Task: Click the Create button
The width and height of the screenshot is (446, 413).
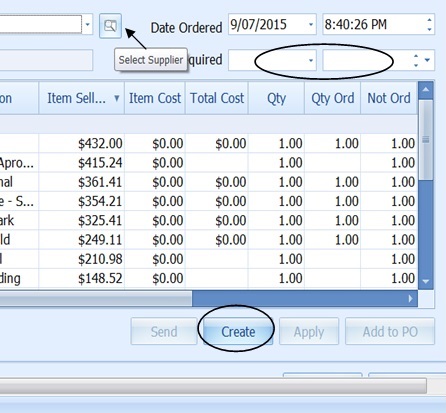Action: tap(238, 332)
